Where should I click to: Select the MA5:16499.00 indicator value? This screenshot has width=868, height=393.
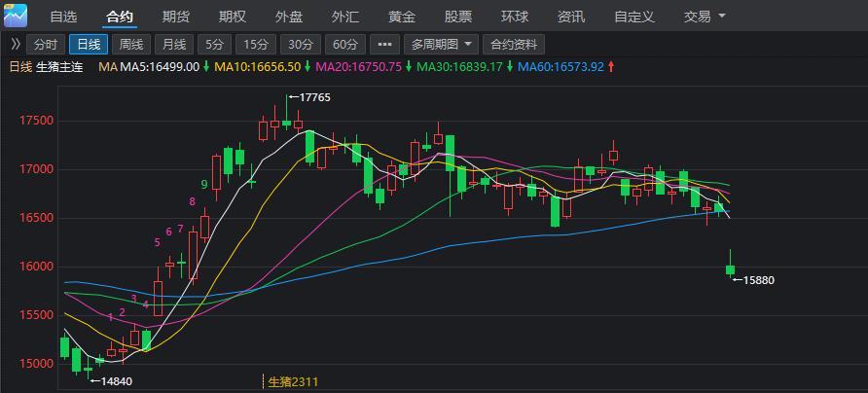tap(160, 67)
